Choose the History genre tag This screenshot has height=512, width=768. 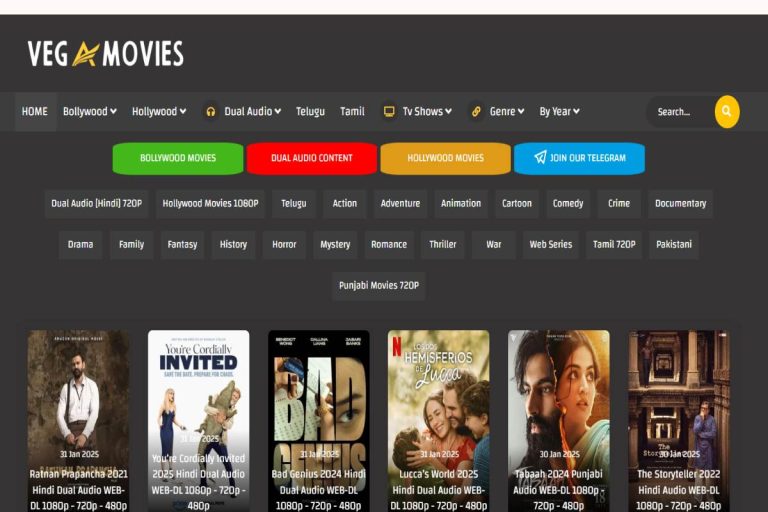point(233,244)
